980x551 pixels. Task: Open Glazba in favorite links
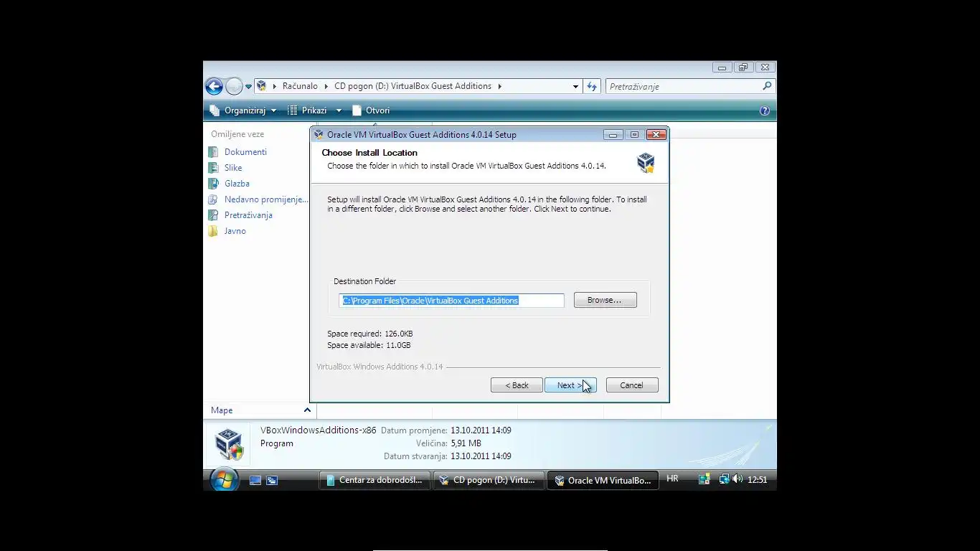237,184
